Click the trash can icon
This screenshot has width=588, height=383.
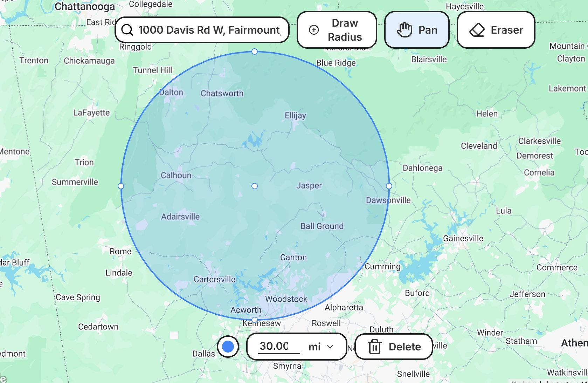pyautogui.click(x=374, y=347)
